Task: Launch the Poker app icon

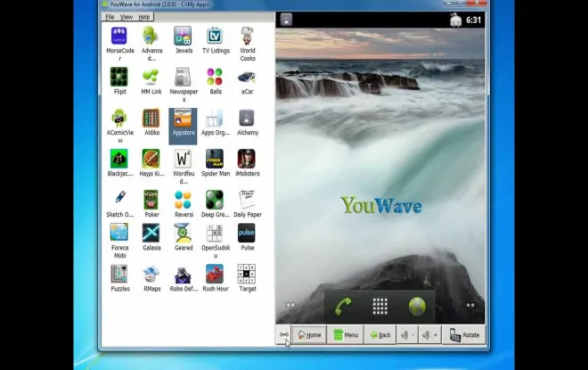Action: [151, 200]
